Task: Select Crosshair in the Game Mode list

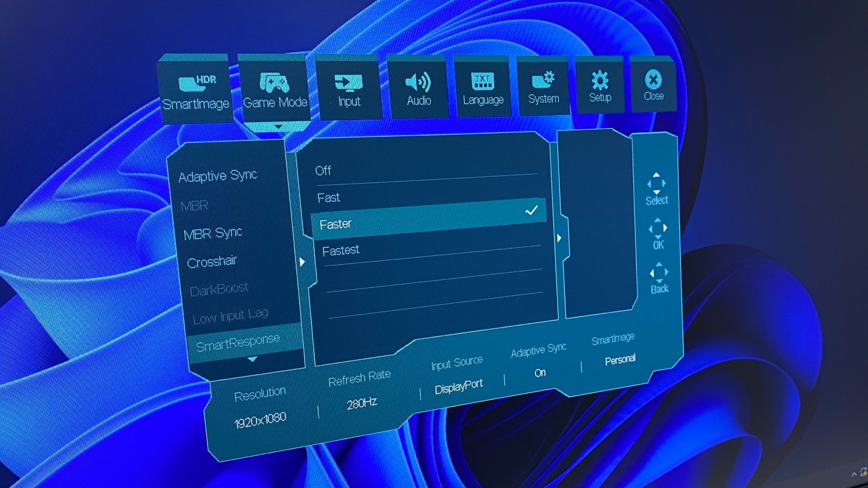Action: pyautogui.click(x=212, y=262)
